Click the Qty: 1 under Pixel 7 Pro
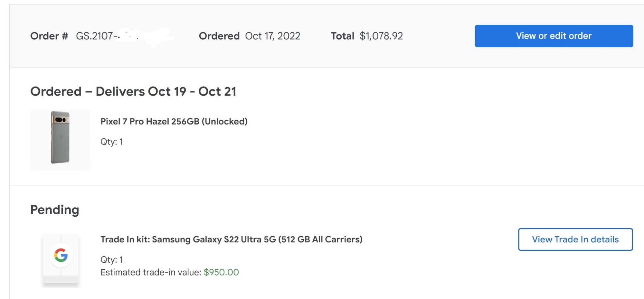Image resolution: width=644 pixels, height=299 pixels. coord(112,142)
